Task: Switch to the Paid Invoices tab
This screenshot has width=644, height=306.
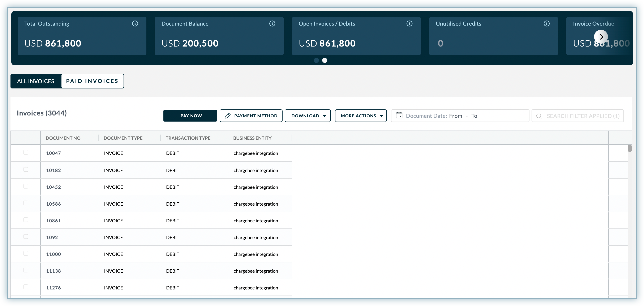Action: click(92, 81)
